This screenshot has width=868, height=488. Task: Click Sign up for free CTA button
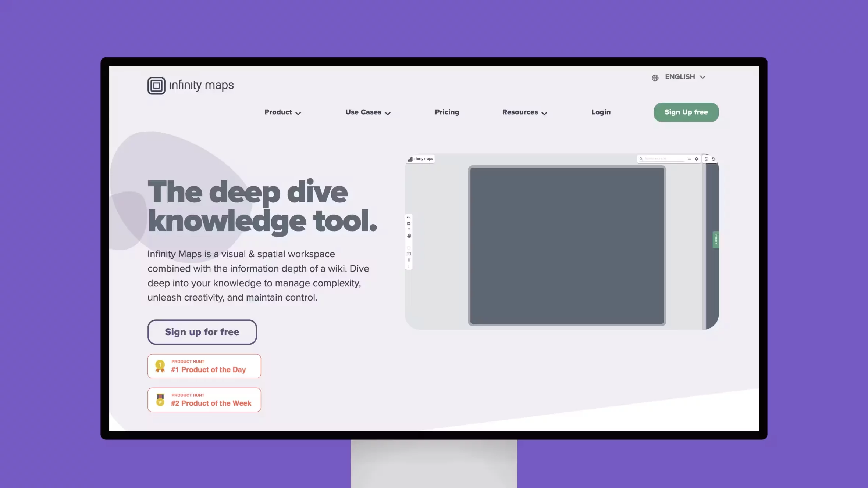202,332
